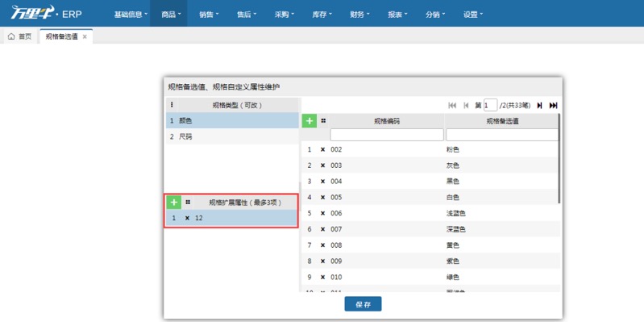Open the 分销 dropdown menu
644x322 pixels.
point(435,15)
